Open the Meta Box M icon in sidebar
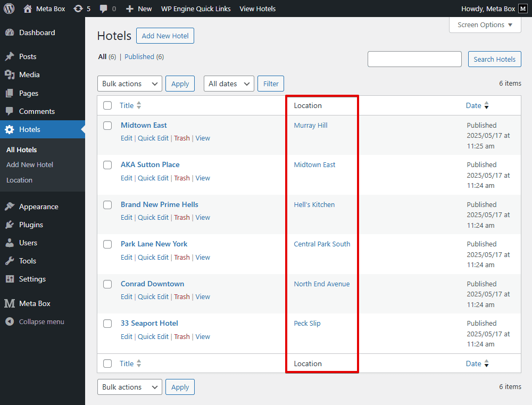Image resolution: width=532 pixels, height=405 pixels. tap(11, 303)
